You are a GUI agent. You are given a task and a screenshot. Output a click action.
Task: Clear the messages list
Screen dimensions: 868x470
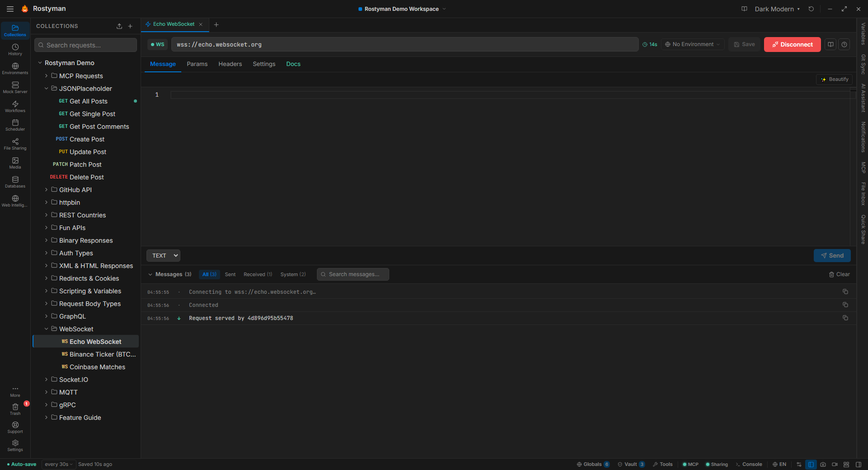point(839,274)
